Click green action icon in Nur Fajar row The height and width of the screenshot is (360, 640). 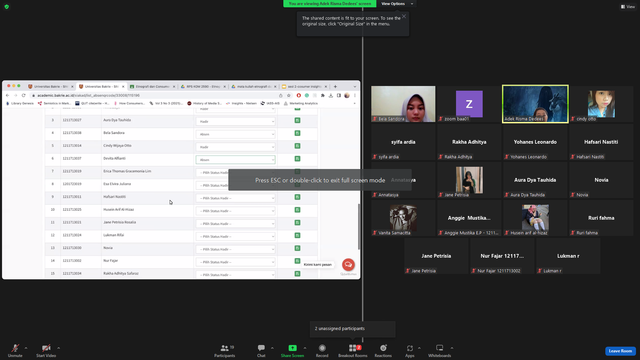(x=297, y=261)
